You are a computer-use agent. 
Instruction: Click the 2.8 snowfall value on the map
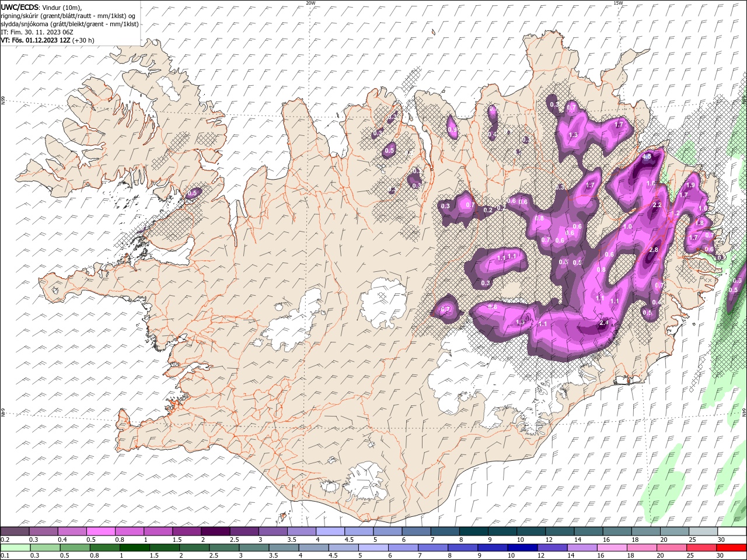pos(654,250)
